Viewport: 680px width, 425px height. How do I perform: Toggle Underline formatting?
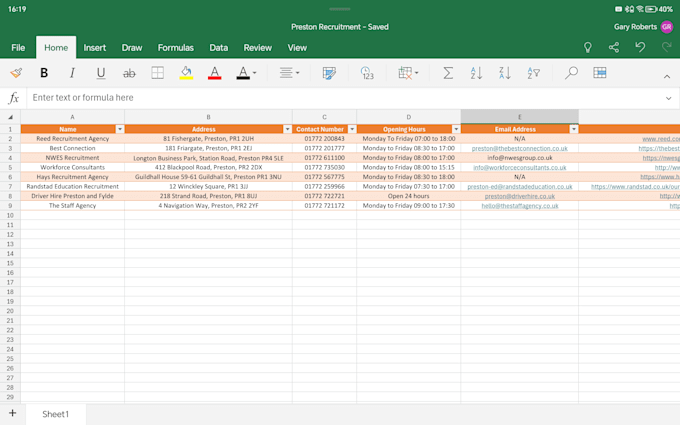[101, 73]
